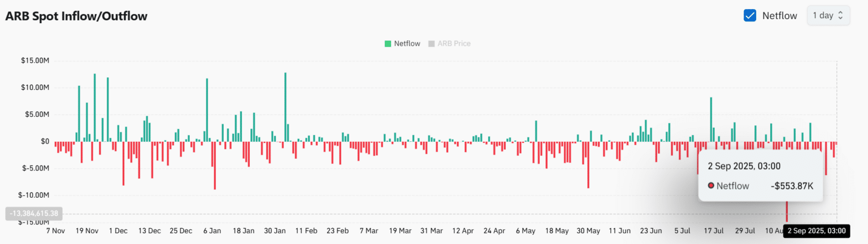Image resolution: width=868 pixels, height=244 pixels.
Task: Click the $0 baseline y-axis label
Action: (44, 142)
